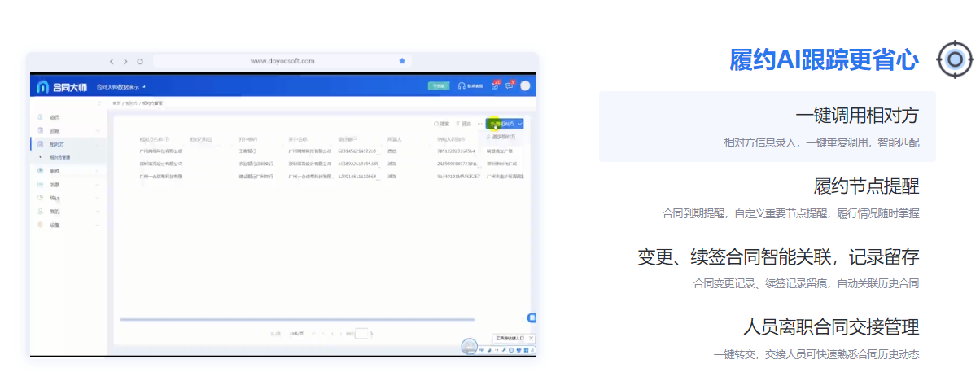Click the three-dot more options icon
This screenshot has width=980, height=381.
(x=479, y=124)
